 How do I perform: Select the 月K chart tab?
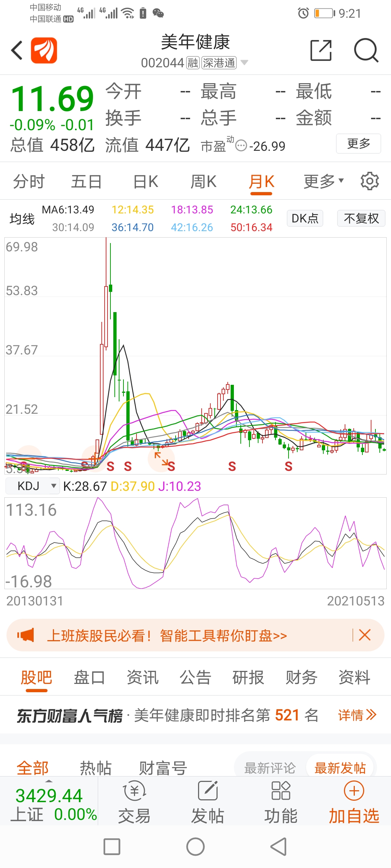(261, 182)
